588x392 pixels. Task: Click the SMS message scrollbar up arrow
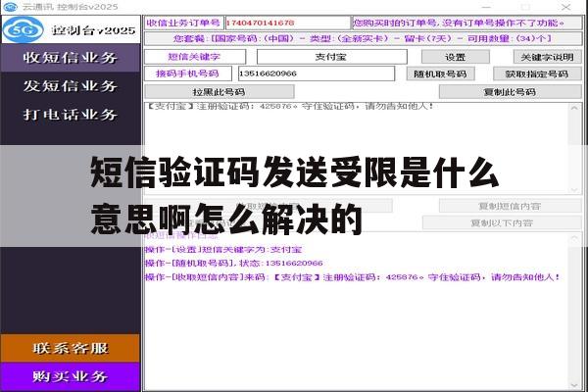coord(574,108)
